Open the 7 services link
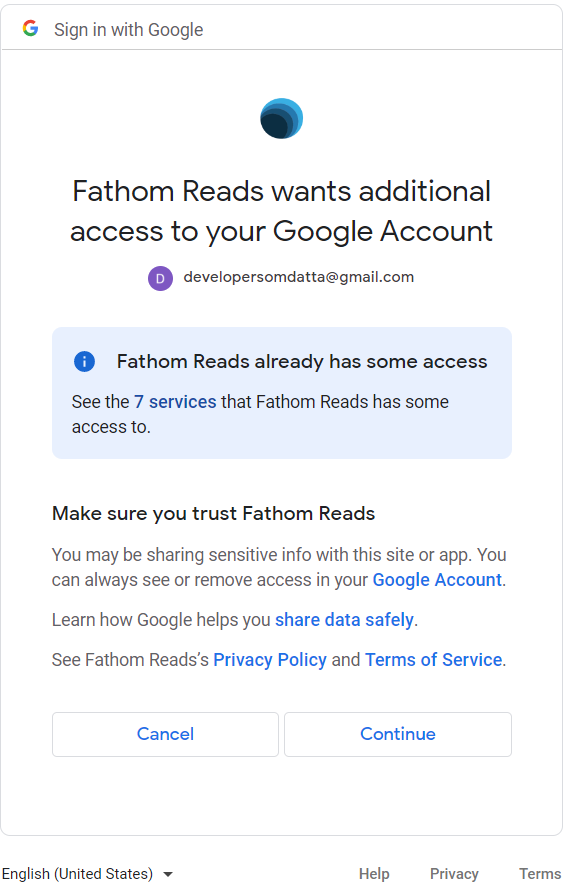 [x=175, y=402]
